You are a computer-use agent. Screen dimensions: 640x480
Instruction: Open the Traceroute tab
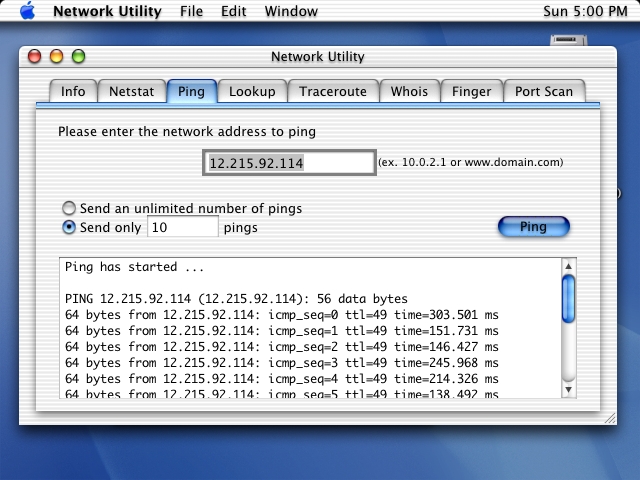click(x=333, y=91)
